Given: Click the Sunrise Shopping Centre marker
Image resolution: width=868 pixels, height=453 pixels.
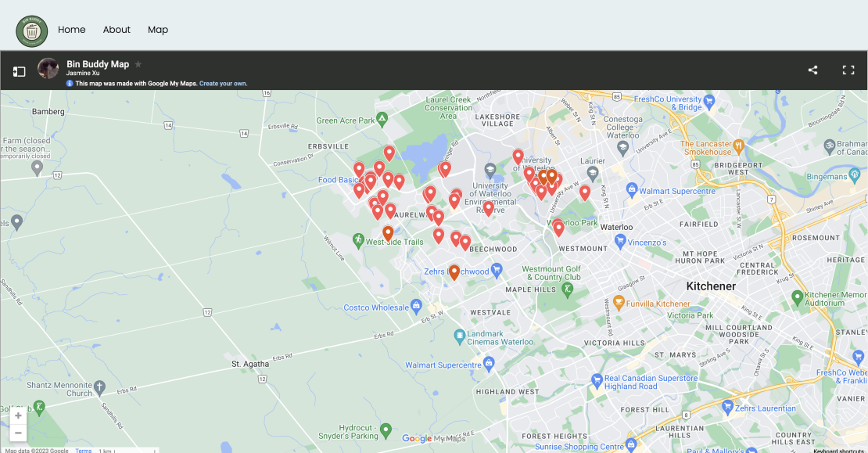Looking at the screenshot, I should tap(630, 444).
